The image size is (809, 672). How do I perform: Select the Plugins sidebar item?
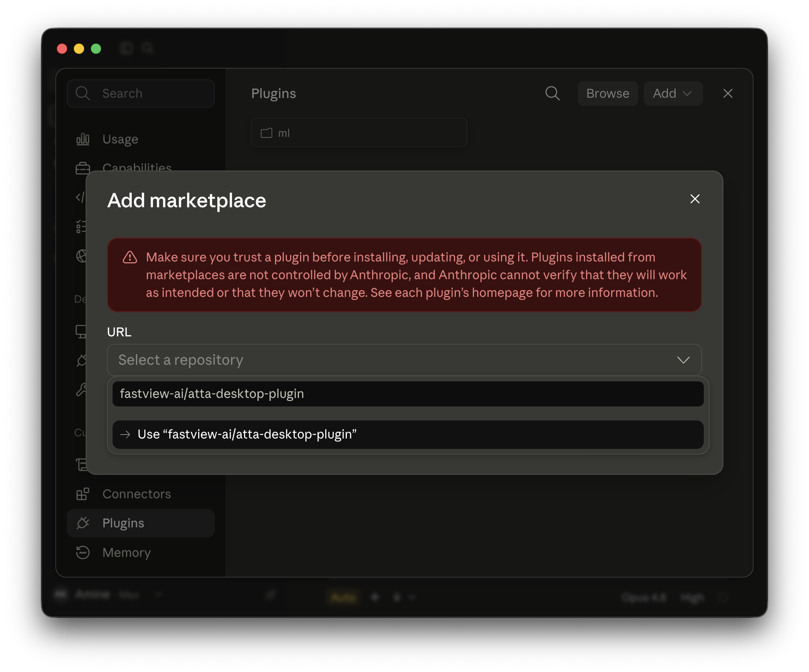click(141, 523)
